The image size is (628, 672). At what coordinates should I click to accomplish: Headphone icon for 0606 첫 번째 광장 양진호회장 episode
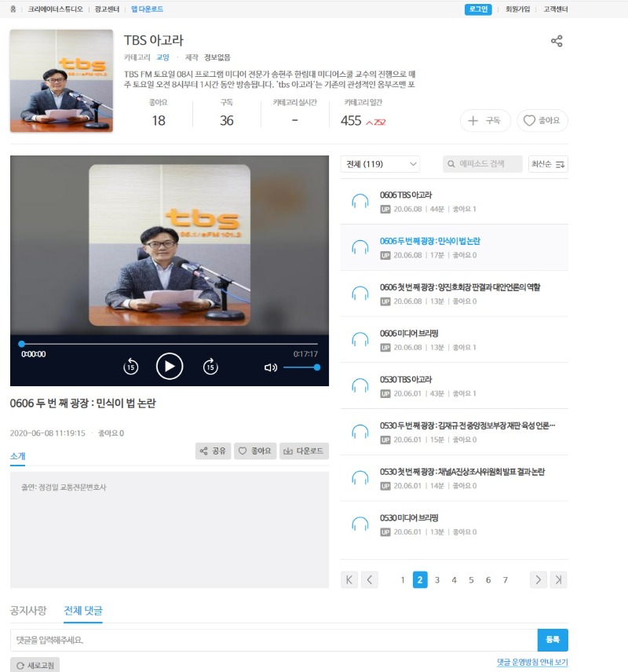(x=360, y=294)
